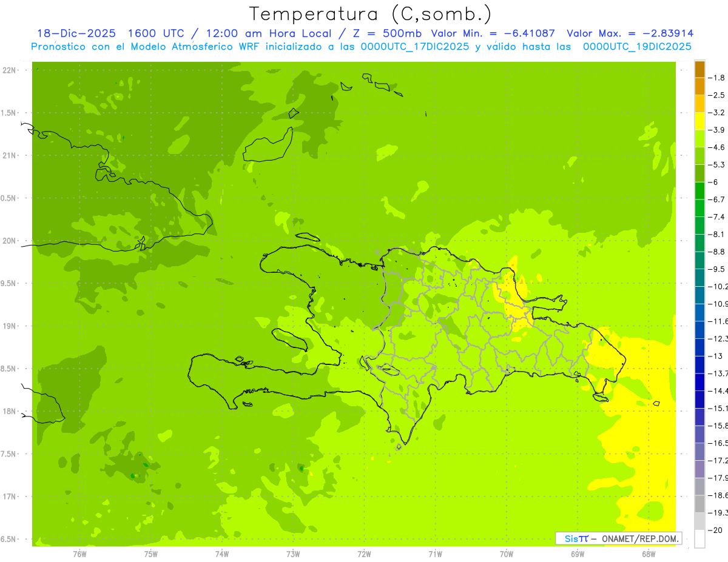Click the '-3.2' colorbar value

(x=717, y=113)
